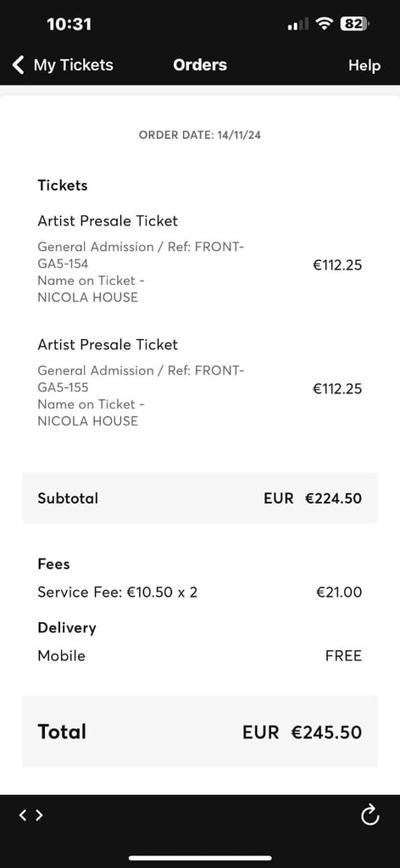400x868 pixels.
Task: Tap the cellular signal bars icon
Action: (x=298, y=25)
